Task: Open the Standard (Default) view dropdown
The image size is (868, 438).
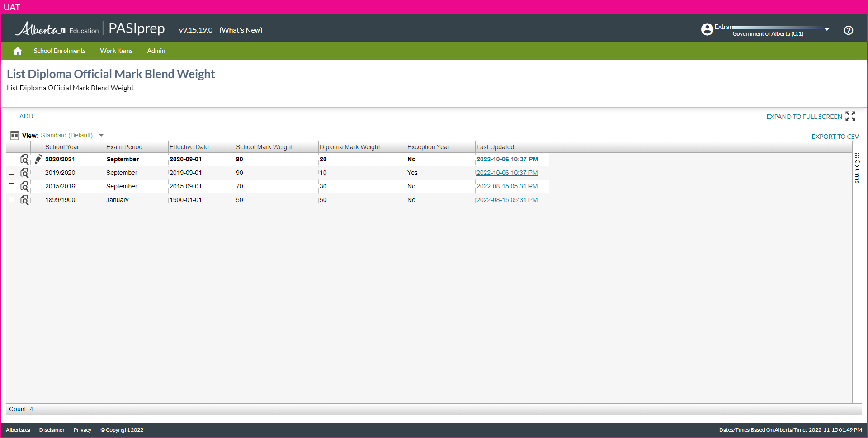Action: (101, 136)
